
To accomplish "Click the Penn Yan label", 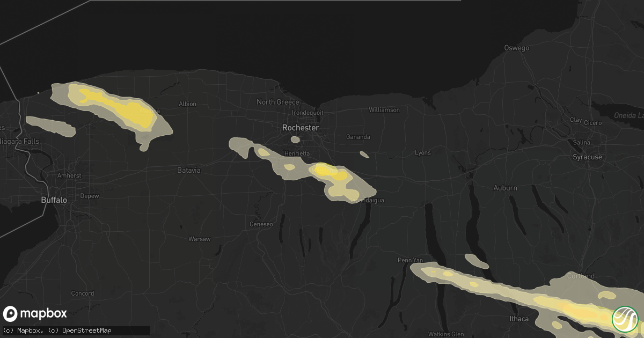I will pos(411,260).
